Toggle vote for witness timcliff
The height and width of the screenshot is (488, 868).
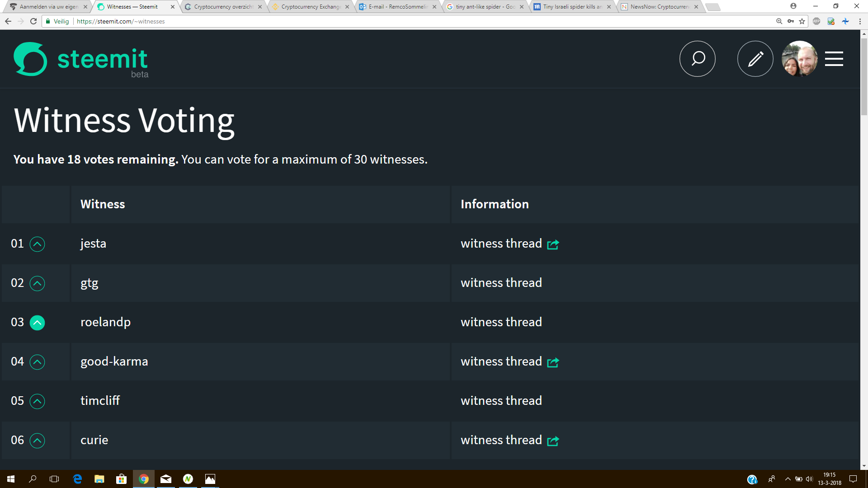37,401
